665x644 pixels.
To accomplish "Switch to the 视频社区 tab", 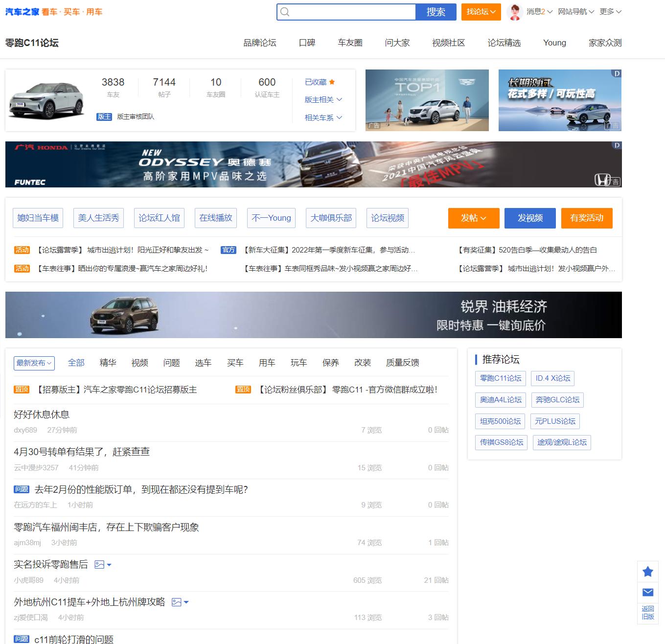I will click(x=448, y=43).
